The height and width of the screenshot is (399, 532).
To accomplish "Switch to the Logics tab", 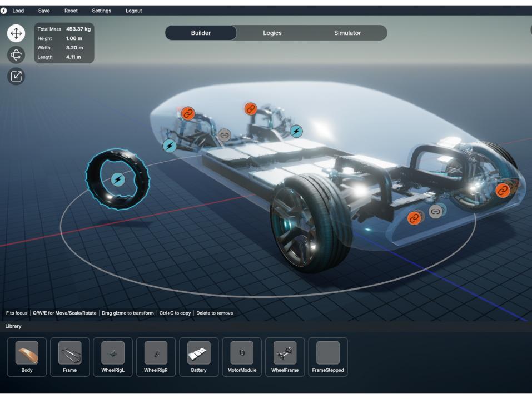I will 272,33.
